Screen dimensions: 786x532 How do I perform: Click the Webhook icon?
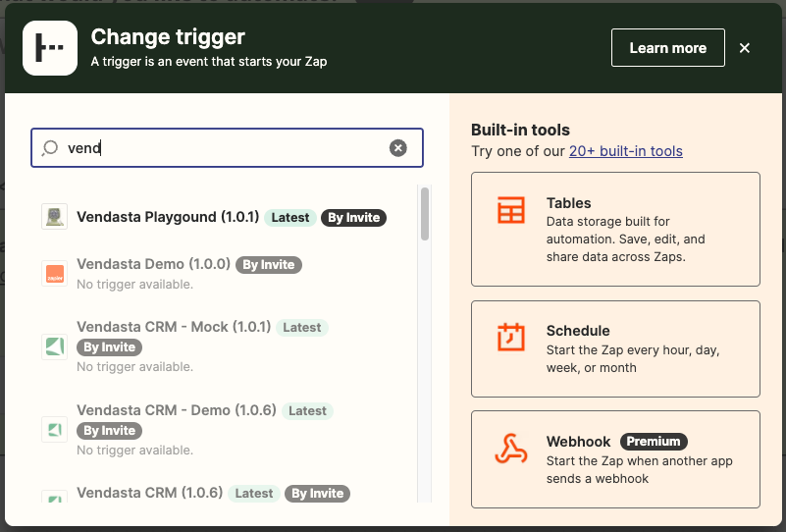coord(511,449)
